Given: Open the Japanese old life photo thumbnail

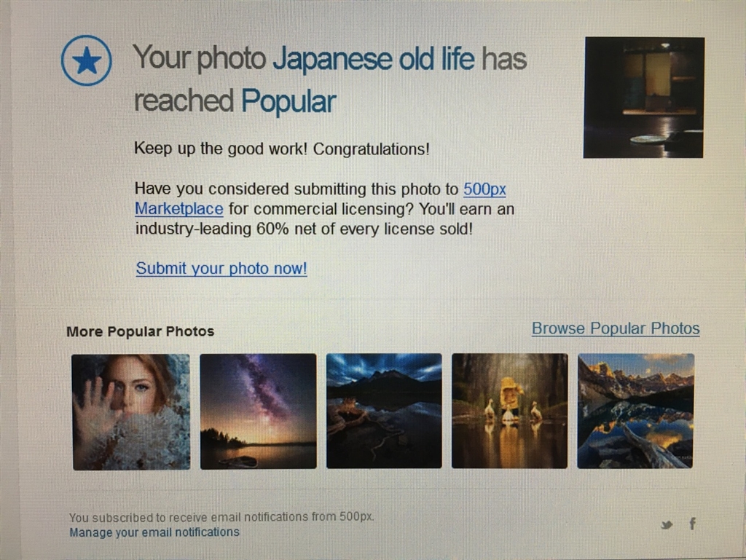Looking at the screenshot, I should pos(644,98).
